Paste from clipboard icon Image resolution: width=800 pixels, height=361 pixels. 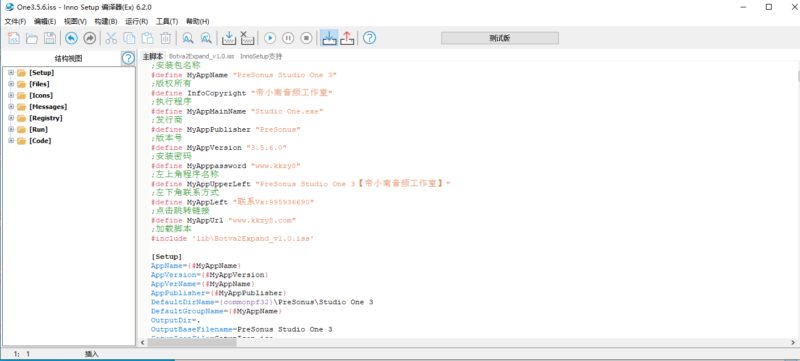point(147,38)
